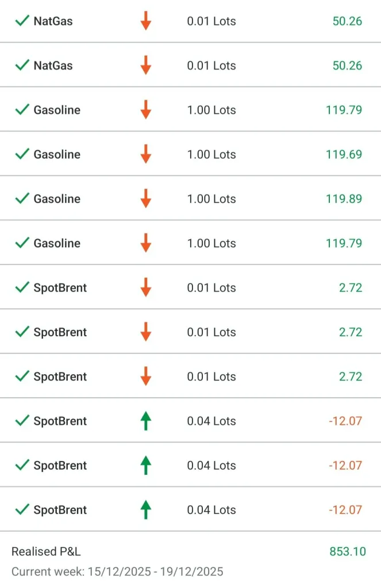Click the checkmark beside the Gasoline 119.69 trade
Image resolution: width=381 pixels, height=588 pixels.
pyautogui.click(x=22, y=155)
